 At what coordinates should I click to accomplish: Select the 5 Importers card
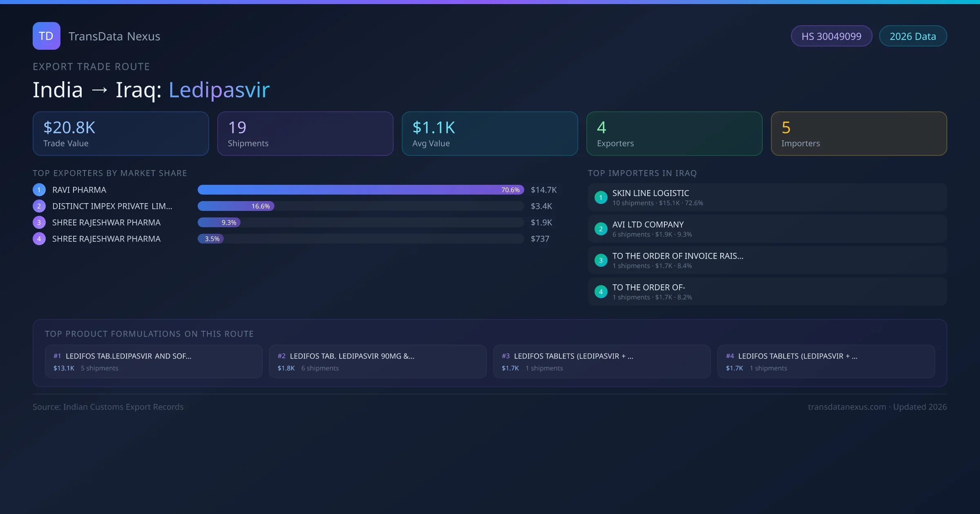(859, 134)
